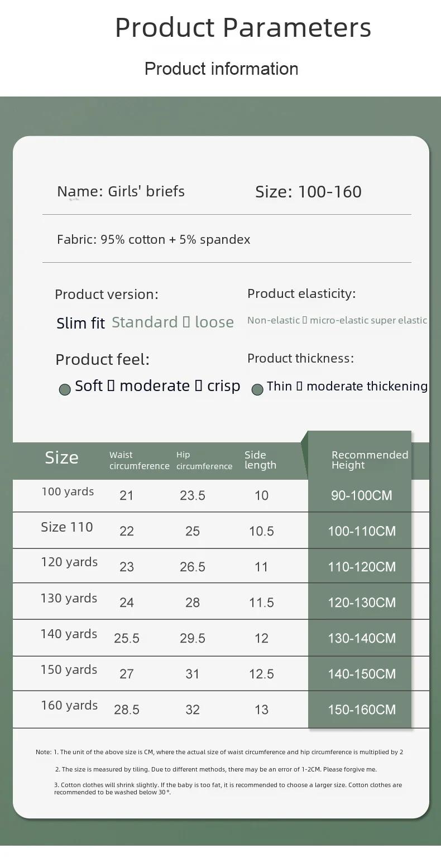
Task: Select the Size 110 row label
Action: [67, 527]
